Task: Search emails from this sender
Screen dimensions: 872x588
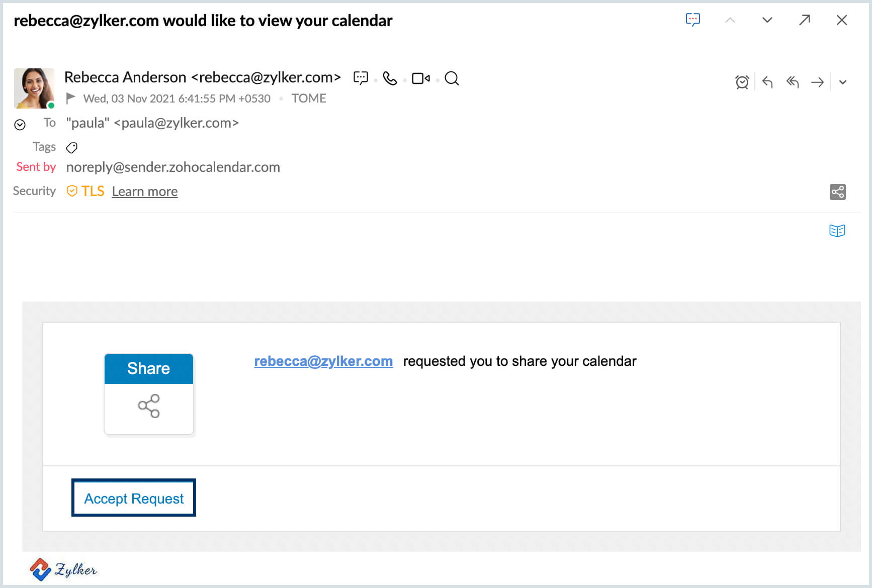Action: coord(452,78)
